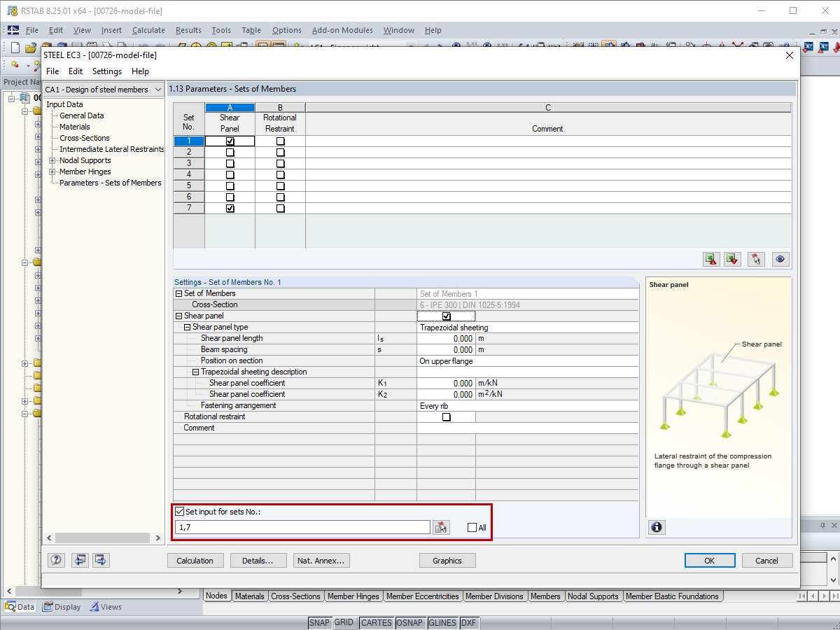Switch to the Cross-Sections tab at the bottom
This screenshot has width=840, height=630.
pos(295,596)
